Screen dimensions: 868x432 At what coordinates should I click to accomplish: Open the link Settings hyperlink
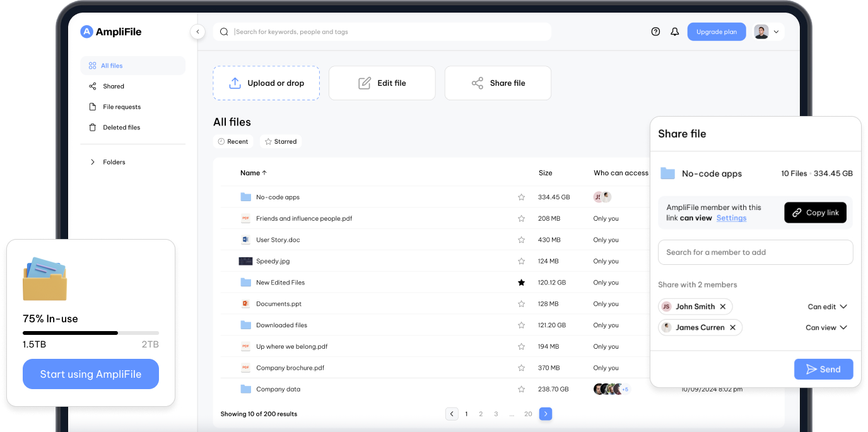coord(731,218)
